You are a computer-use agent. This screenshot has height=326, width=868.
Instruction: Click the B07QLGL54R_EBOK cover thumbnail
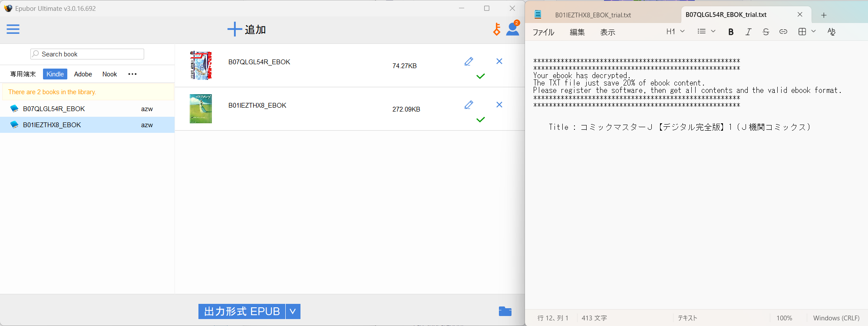click(x=201, y=65)
